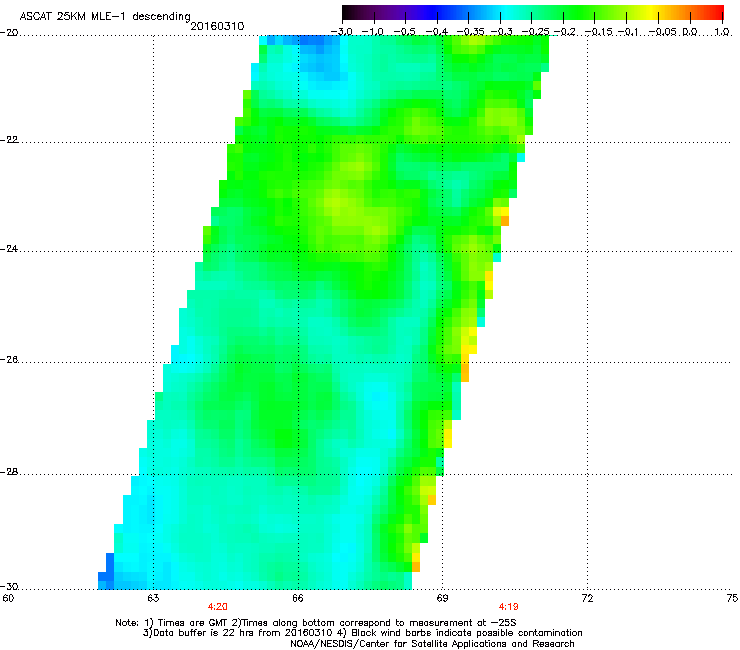Click the colorbar label "-0.4"
Screen dimensions: 740x650
point(436,32)
